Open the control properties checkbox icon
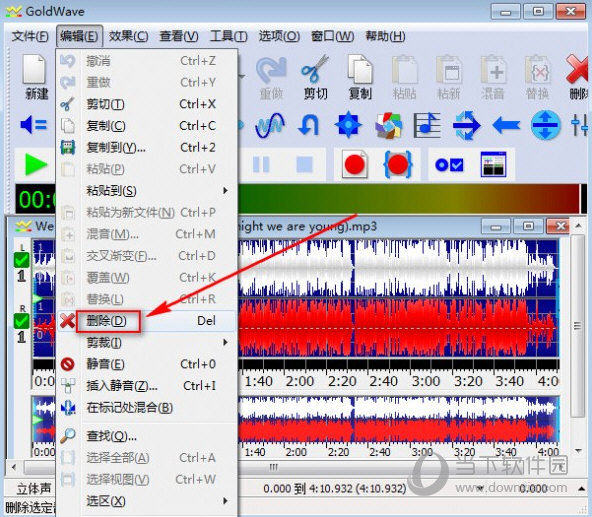 tap(449, 165)
